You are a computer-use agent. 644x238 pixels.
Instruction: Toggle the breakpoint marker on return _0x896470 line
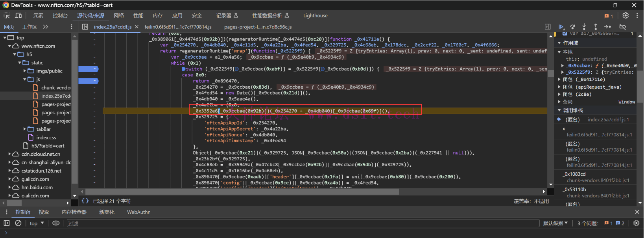[89, 81]
